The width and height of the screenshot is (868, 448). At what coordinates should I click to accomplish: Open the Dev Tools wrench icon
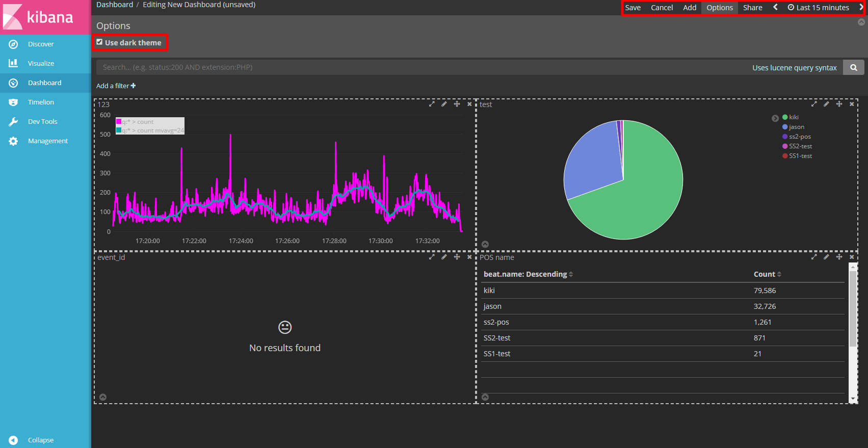pos(13,122)
